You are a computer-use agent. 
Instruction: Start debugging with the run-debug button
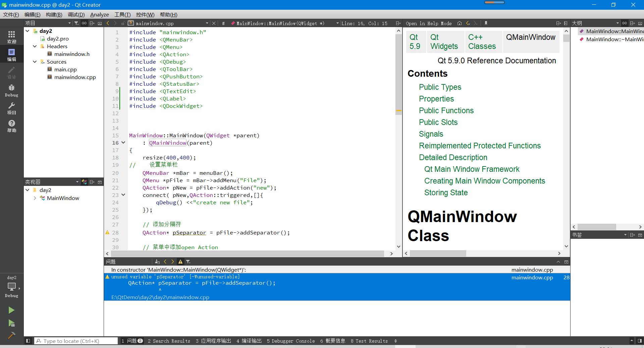coord(11,323)
